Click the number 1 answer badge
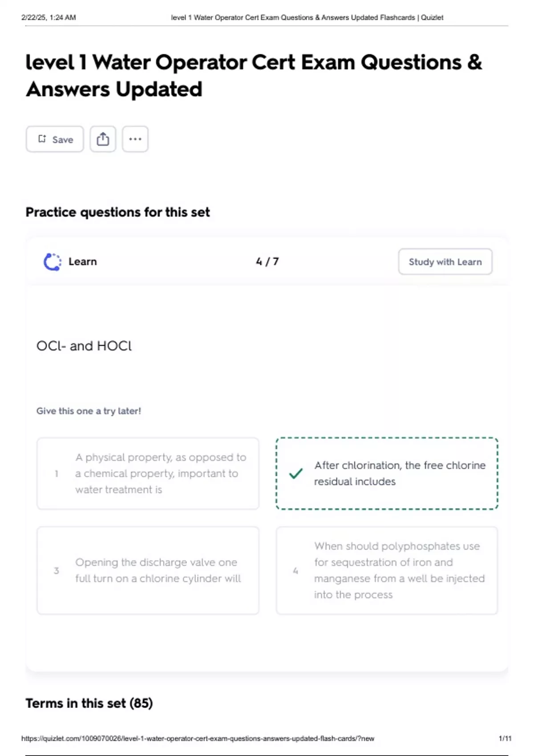534x756 pixels. coord(57,474)
